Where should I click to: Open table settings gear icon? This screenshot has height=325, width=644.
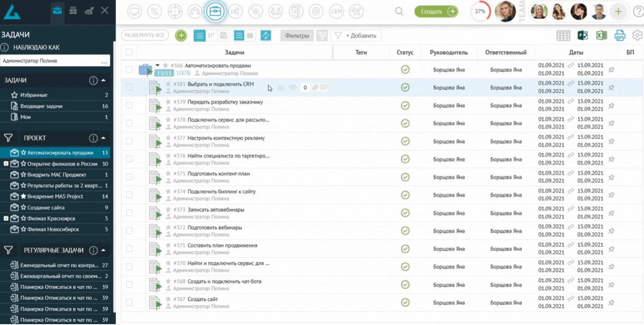[x=637, y=36]
